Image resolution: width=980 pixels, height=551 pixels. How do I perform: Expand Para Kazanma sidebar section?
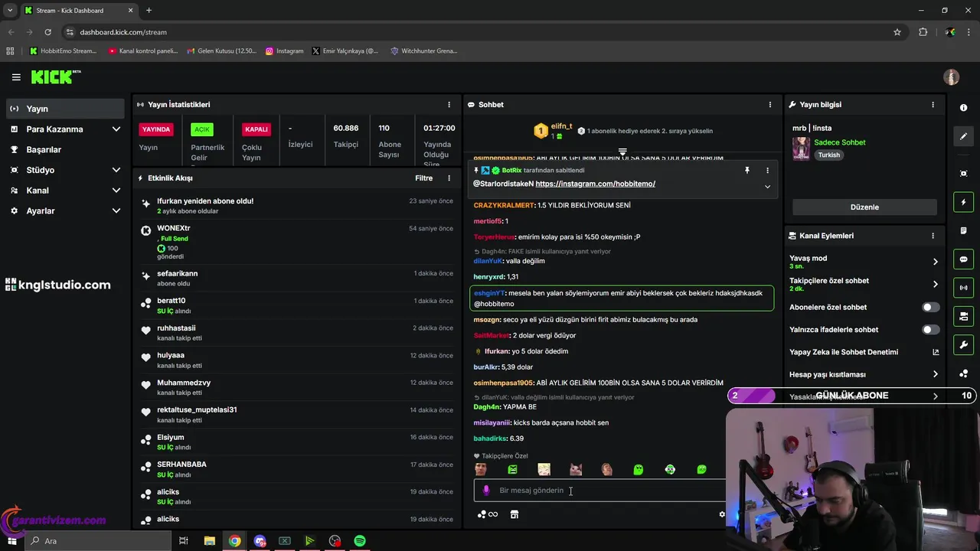click(x=116, y=129)
